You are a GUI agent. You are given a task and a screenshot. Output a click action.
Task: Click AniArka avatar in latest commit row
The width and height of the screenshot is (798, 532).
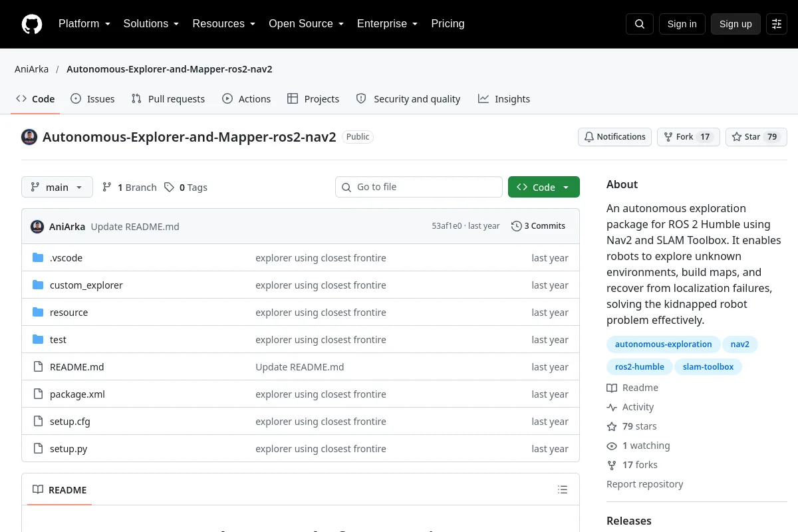point(37,226)
